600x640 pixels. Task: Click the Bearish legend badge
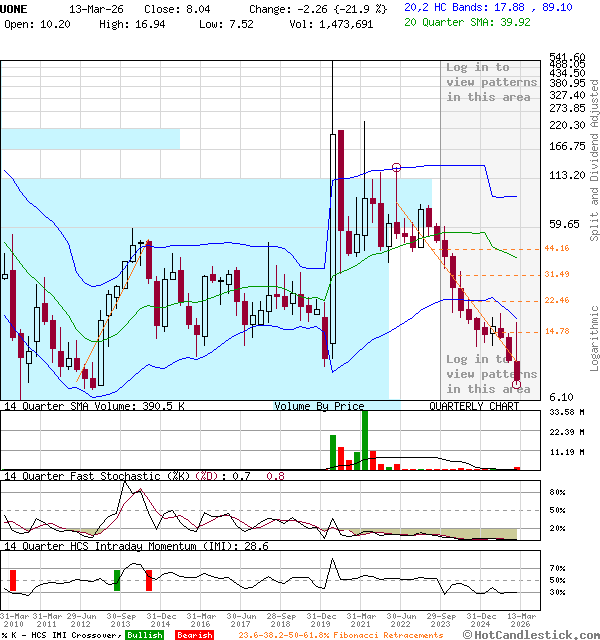pos(194,634)
